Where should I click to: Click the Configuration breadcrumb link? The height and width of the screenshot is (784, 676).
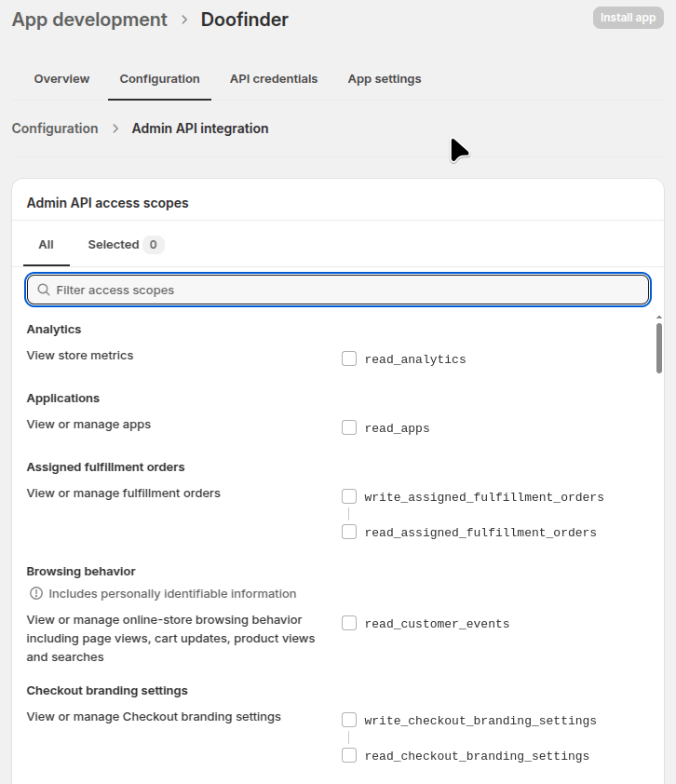pyautogui.click(x=55, y=128)
